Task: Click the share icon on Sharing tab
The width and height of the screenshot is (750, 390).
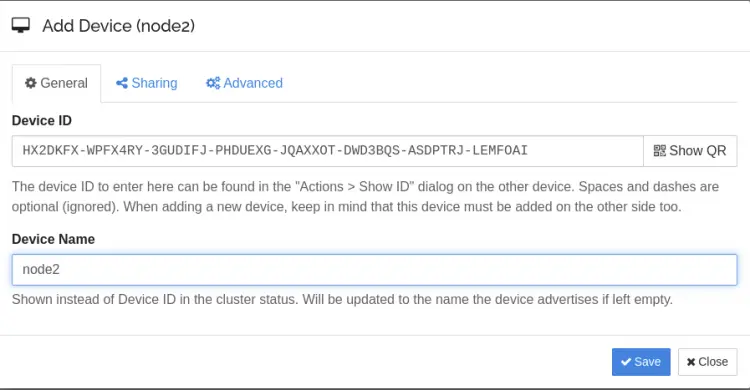Action: pos(121,83)
